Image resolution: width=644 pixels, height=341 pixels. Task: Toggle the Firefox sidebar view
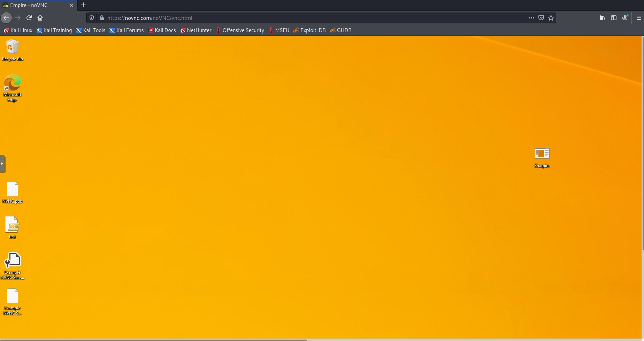pyautogui.click(x=614, y=18)
